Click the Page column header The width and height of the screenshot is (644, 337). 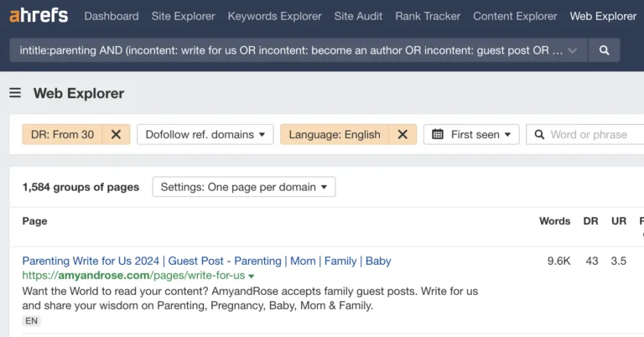pos(35,220)
